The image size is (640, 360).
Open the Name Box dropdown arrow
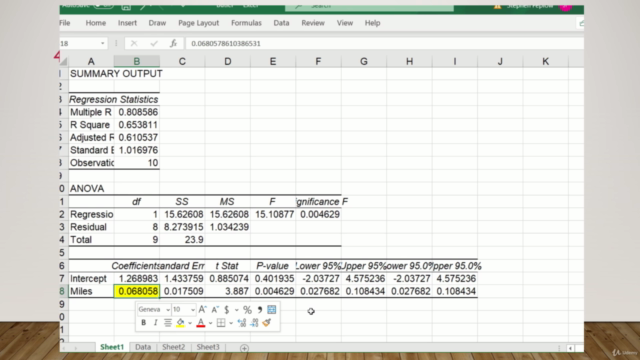(102, 43)
